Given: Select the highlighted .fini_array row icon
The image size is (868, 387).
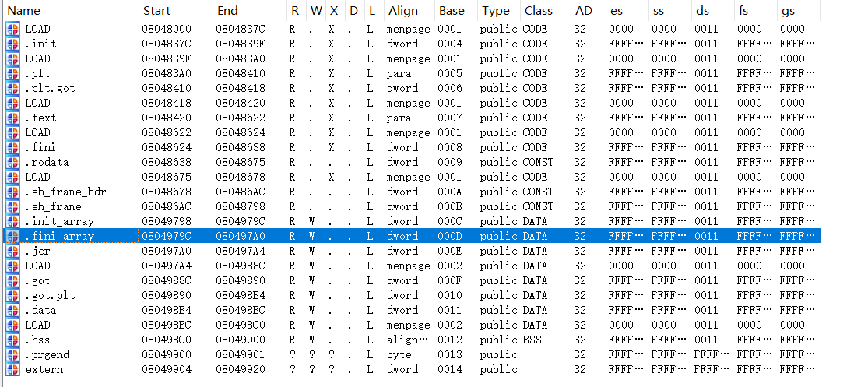Looking at the screenshot, I should coord(12,237).
